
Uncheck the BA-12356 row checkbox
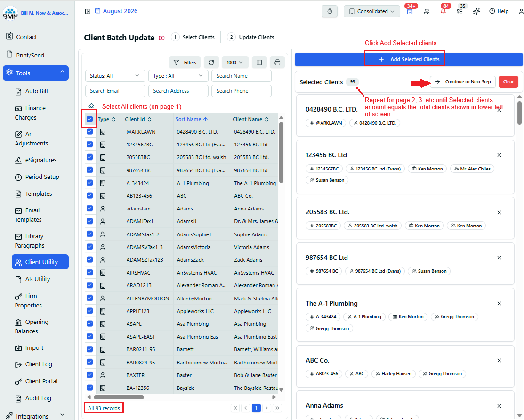pyautogui.click(x=89, y=388)
